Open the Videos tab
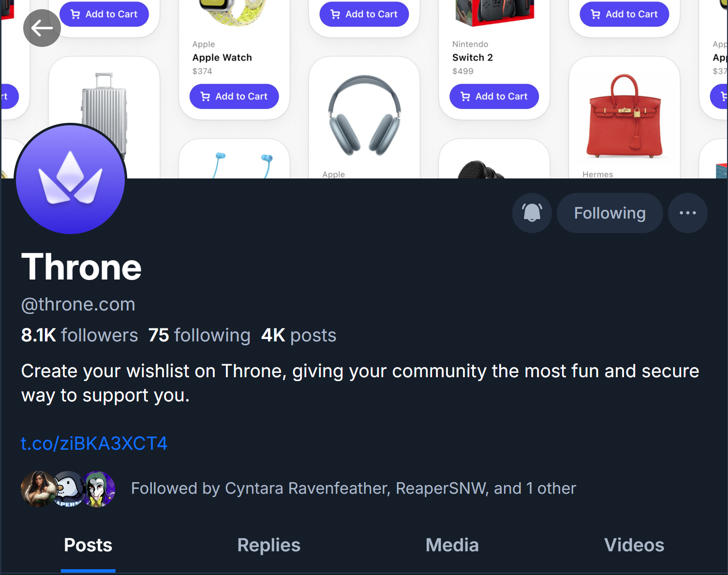Image resolution: width=728 pixels, height=575 pixels. pyautogui.click(x=634, y=545)
